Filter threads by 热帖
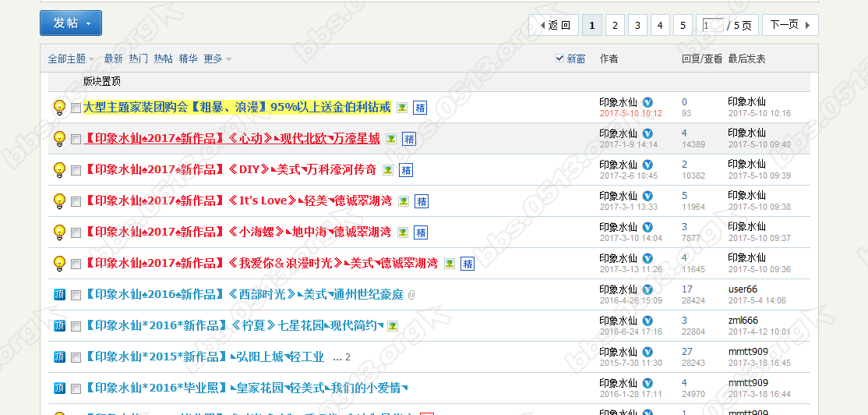The height and width of the screenshot is (415, 868). click(x=164, y=59)
